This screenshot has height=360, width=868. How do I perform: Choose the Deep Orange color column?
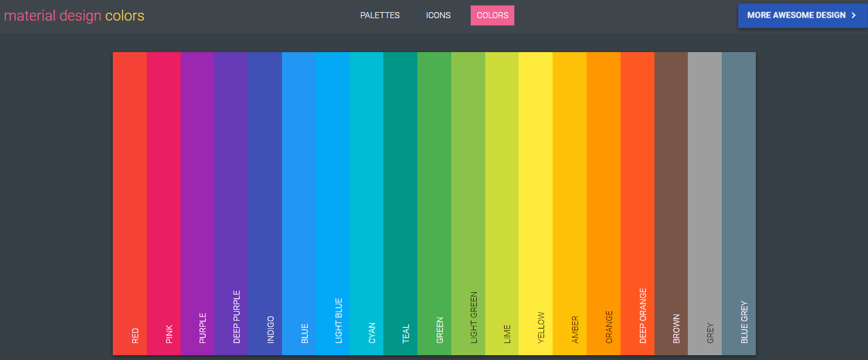click(638, 204)
